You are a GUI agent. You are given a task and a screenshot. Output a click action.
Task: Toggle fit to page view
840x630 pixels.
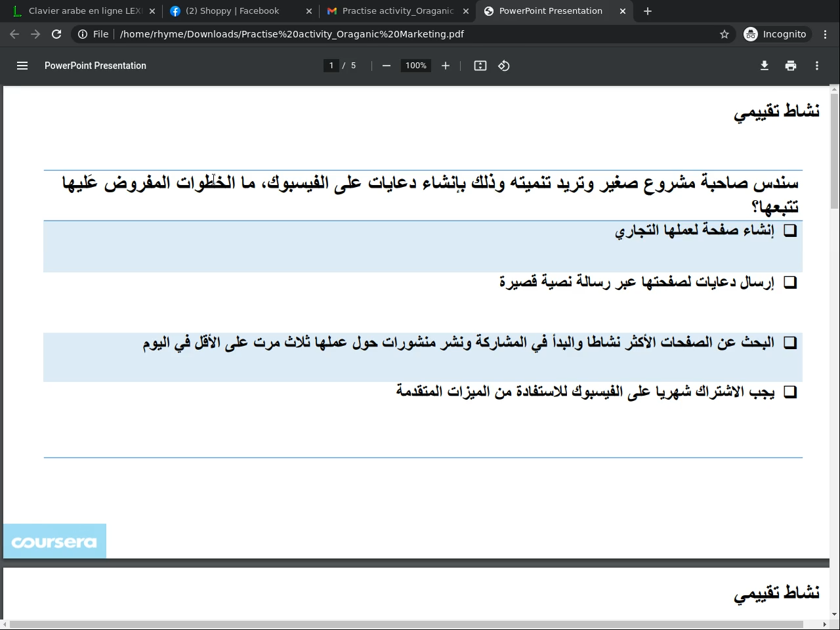[x=480, y=66]
